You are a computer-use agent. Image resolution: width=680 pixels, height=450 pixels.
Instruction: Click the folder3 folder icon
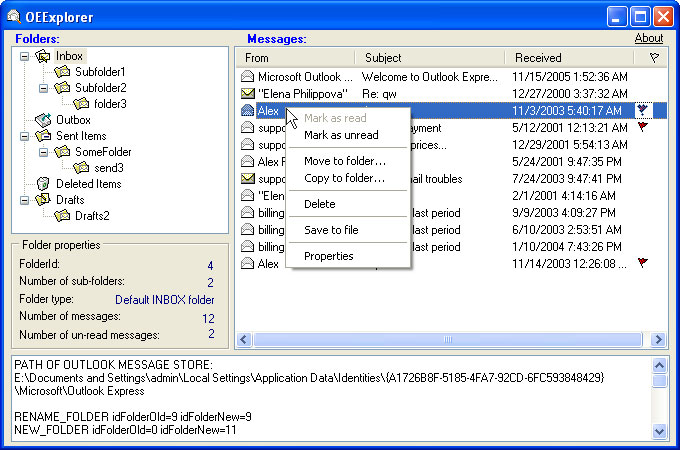pos(81,104)
